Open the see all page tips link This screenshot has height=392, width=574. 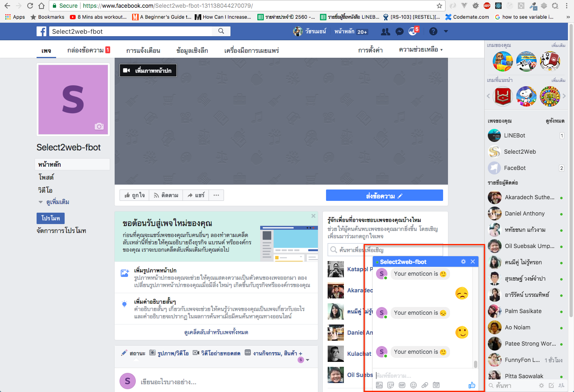click(x=216, y=332)
